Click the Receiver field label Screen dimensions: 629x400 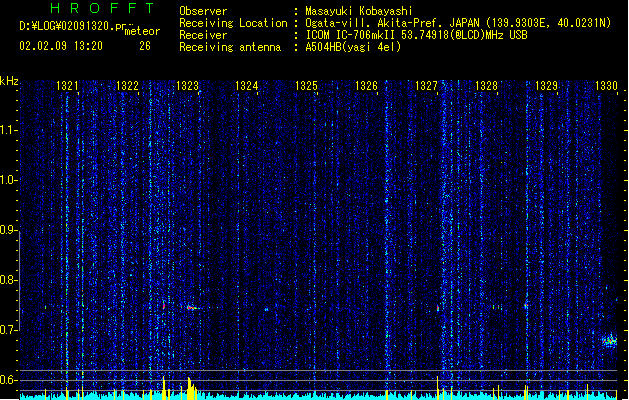coord(203,35)
